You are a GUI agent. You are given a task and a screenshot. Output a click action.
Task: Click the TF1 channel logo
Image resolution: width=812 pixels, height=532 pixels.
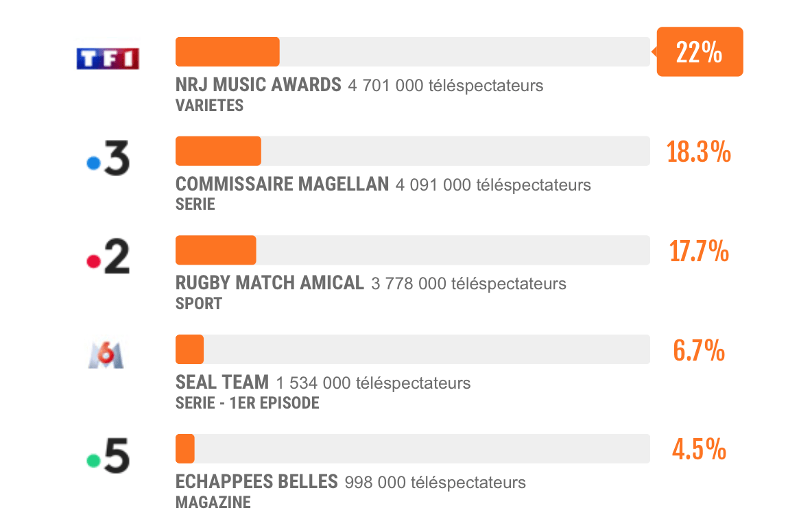pyautogui.click(x=108, y=58)
